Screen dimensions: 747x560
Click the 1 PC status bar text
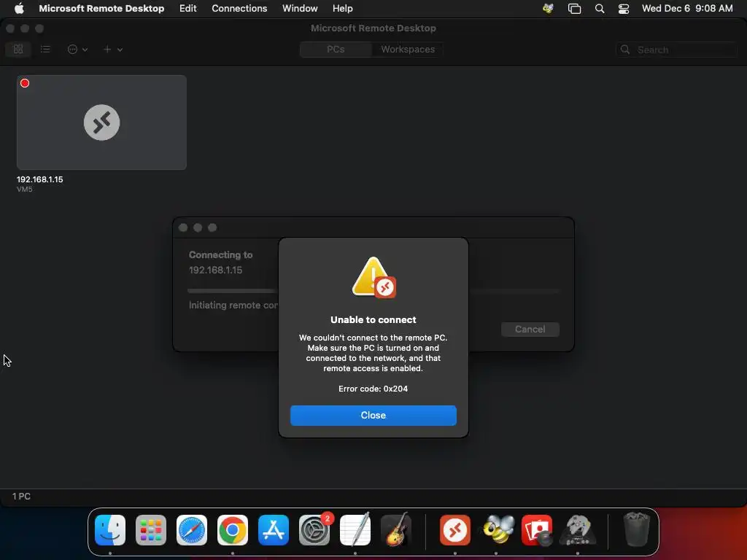(21, 496)
